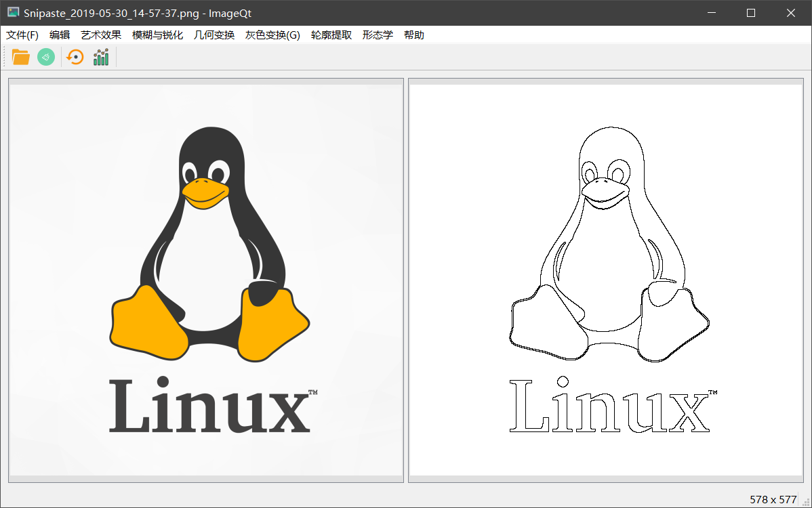Open the 轮廓提取 menu
812x508 pixels.
click(331, 35)
